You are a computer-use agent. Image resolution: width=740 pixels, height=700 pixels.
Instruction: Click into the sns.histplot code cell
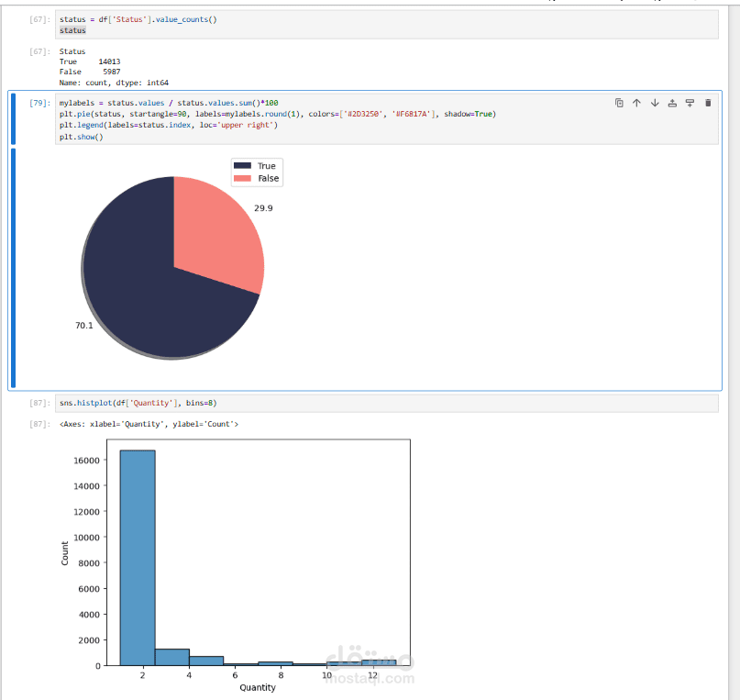click(387, 403)
